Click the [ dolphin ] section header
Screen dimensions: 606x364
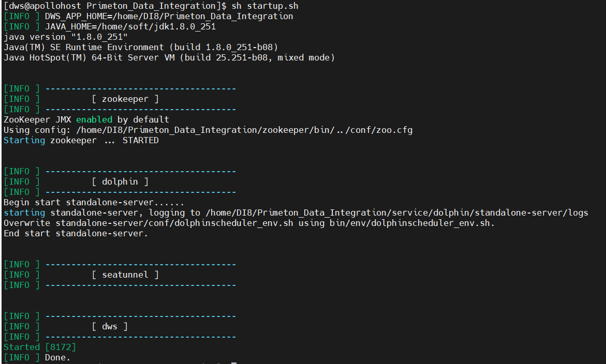120,181
